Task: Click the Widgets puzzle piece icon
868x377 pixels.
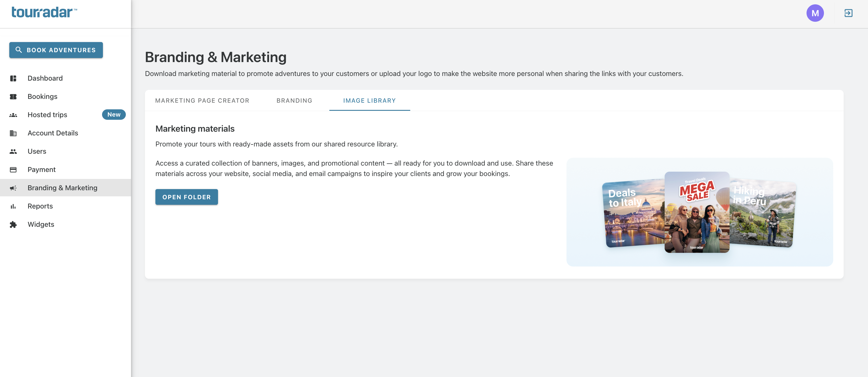Action: pyautogui.click(x=13, y=224)
